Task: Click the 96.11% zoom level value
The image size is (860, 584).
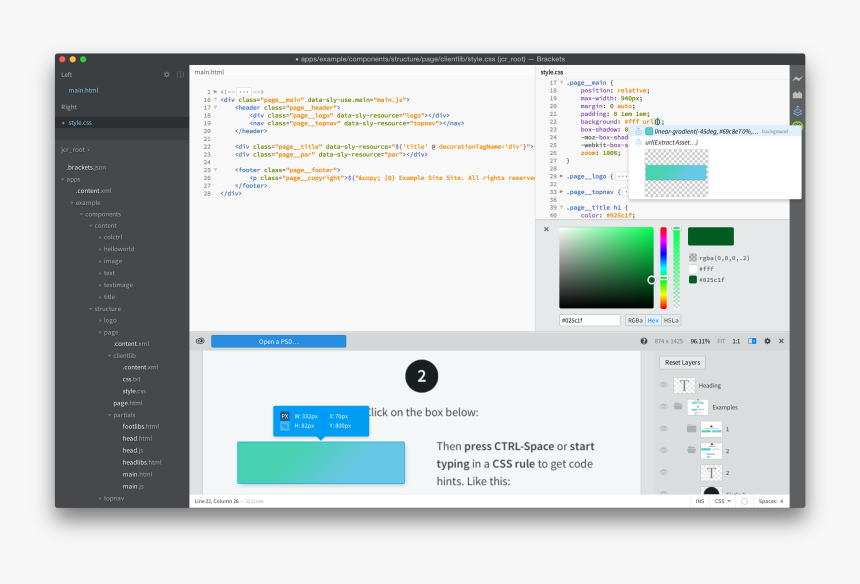Action: [700, 341]
